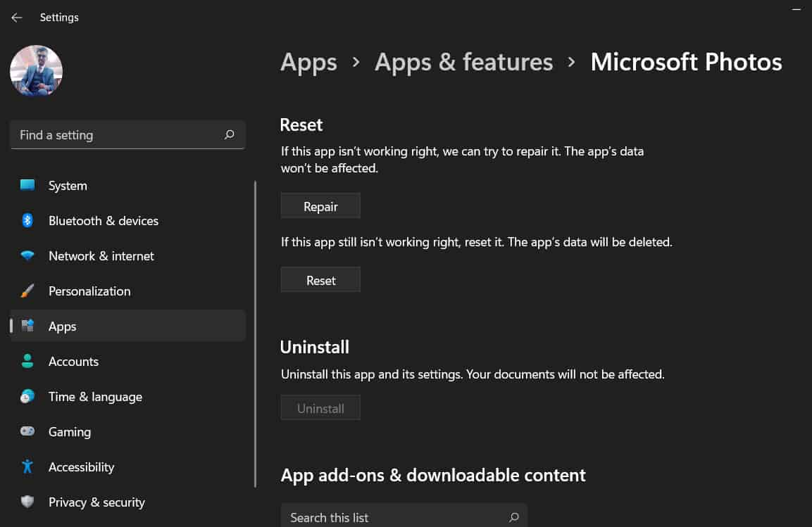Click the back arrow icon

(x=17, y=18)
